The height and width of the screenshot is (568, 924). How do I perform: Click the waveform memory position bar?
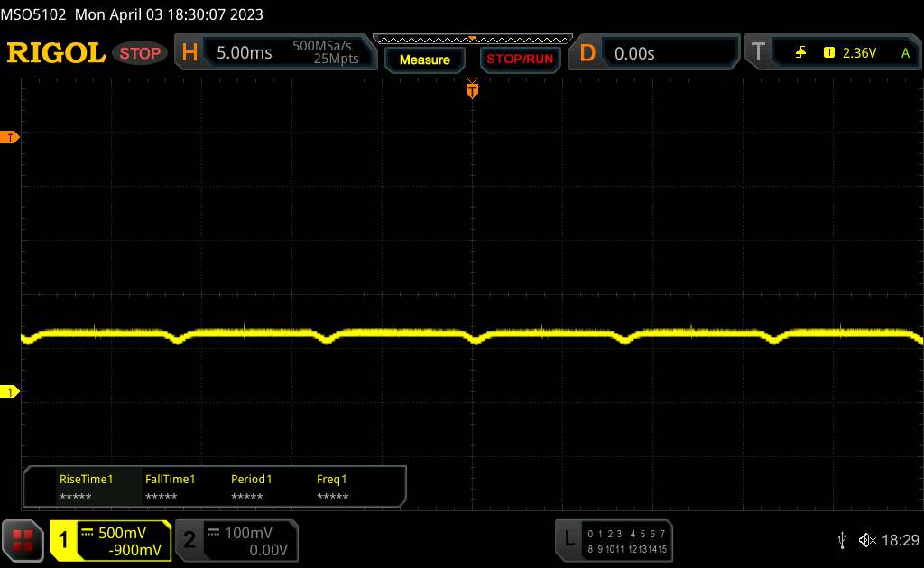473,40
